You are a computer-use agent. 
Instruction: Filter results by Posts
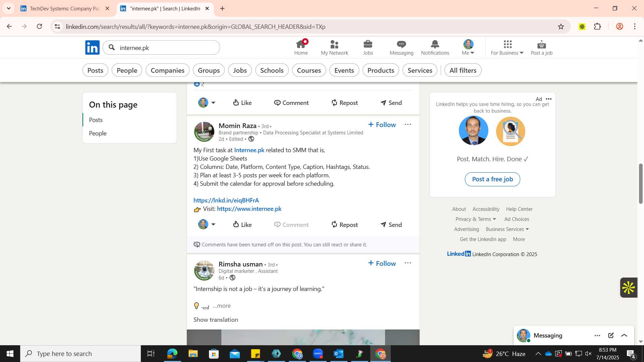[95, 70]
